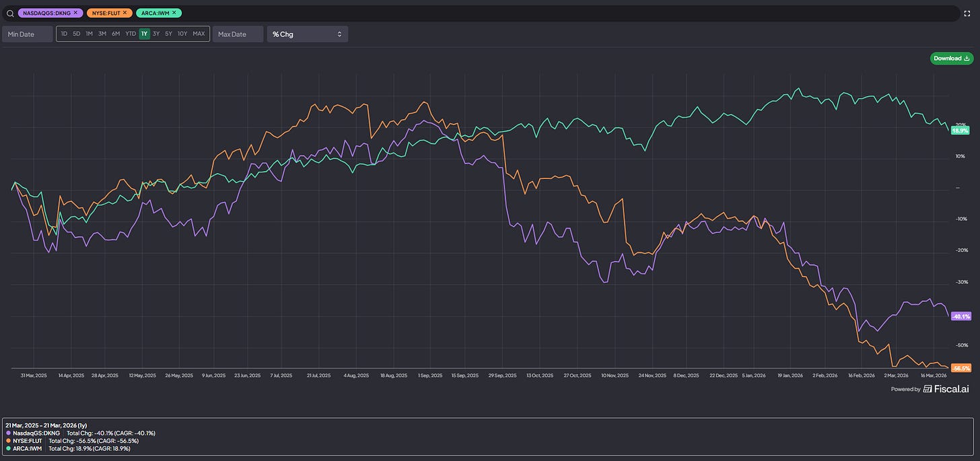Click the NASDAQGS:DKNG chip label
This screenshot has height=461, width=980.
46,13
